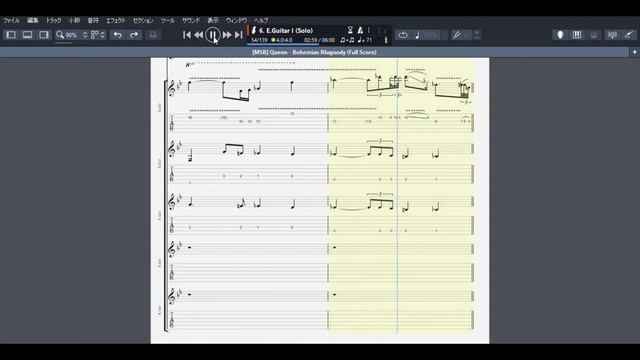The width and height of the screenshot is (640, 360).
Task: Click the print icon
Action: tap(153, 35)
